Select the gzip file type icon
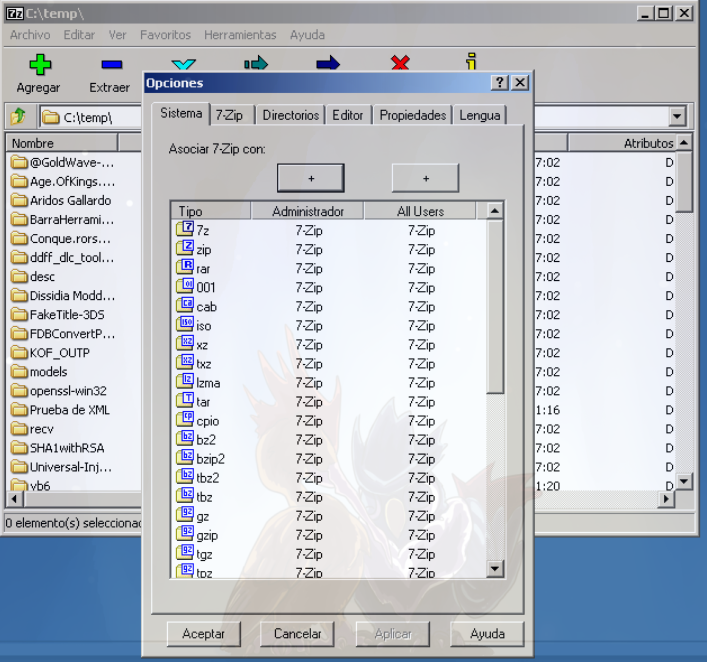This screenshot has height=662, width=707. point(184,534)
